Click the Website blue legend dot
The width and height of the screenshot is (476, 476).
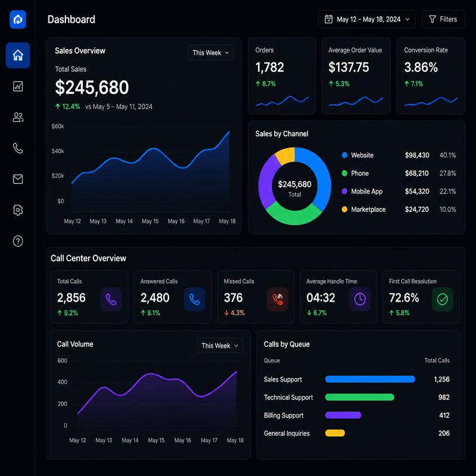coord(344,155)
